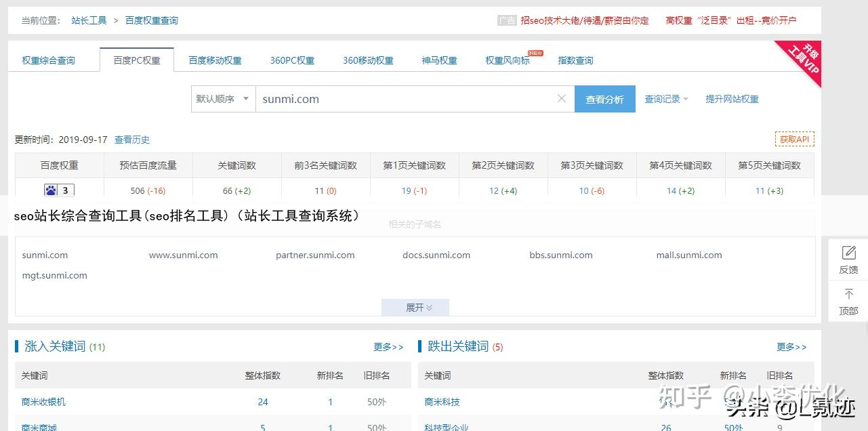Go to 站长工具 in the breadcrumb
Screen dimensions: 868x431
[89, 20]
